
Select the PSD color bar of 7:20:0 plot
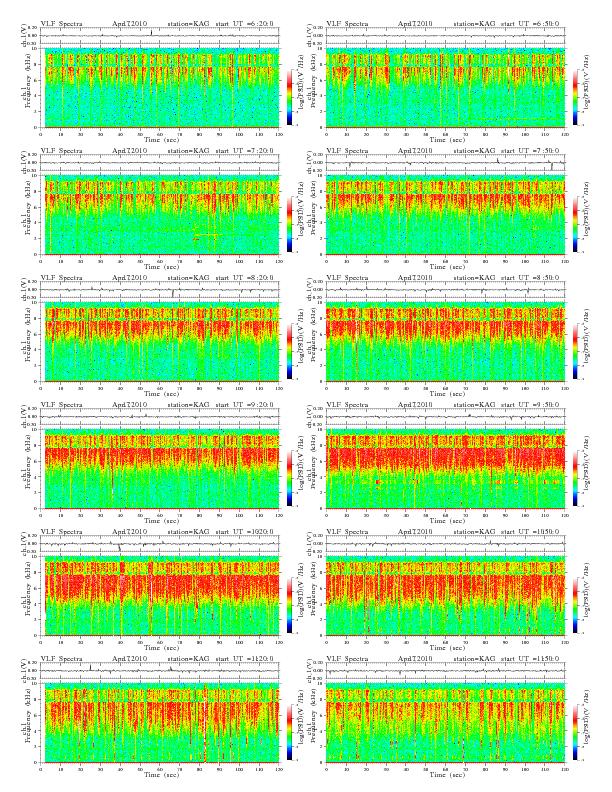coord(289,224)
